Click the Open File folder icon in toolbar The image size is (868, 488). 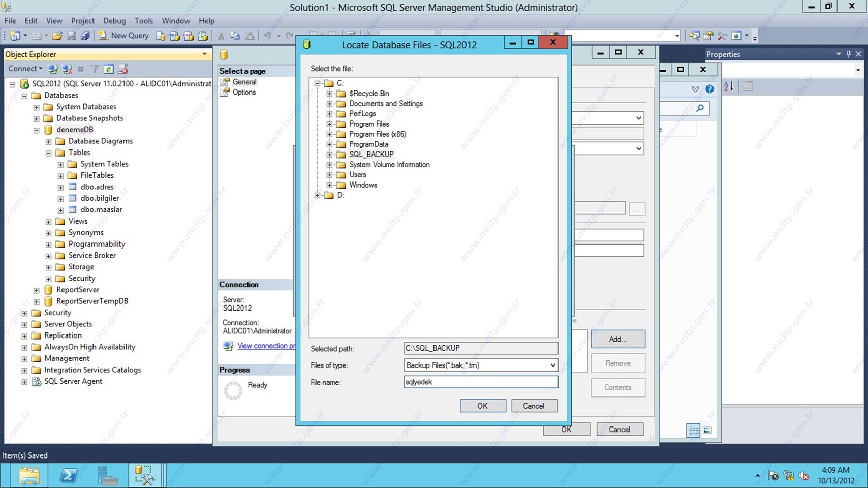click(x=57, y=36)
